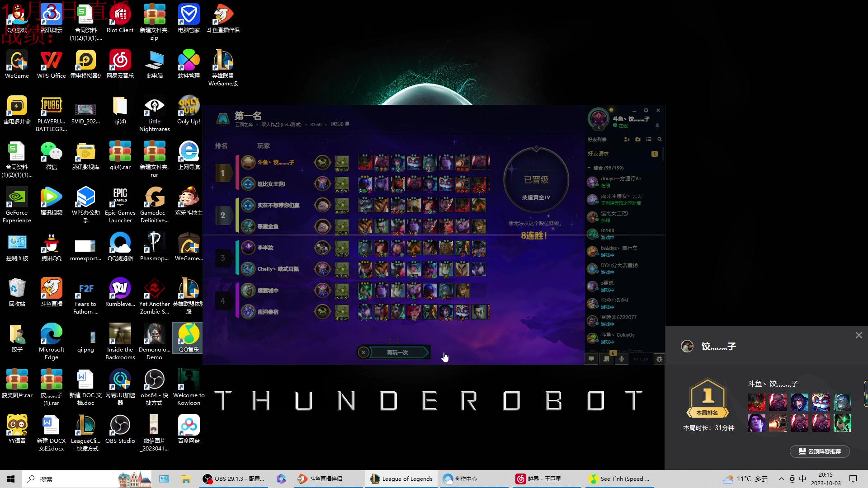Open the taskbar notification center icon
The width and height of the screenshot is (868, 488).
[x=854, y=479]
